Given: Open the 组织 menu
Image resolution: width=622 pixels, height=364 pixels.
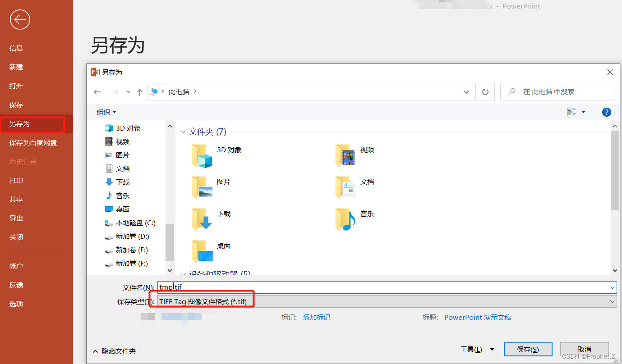Looking at the screenshot, I should click(106, 112).
